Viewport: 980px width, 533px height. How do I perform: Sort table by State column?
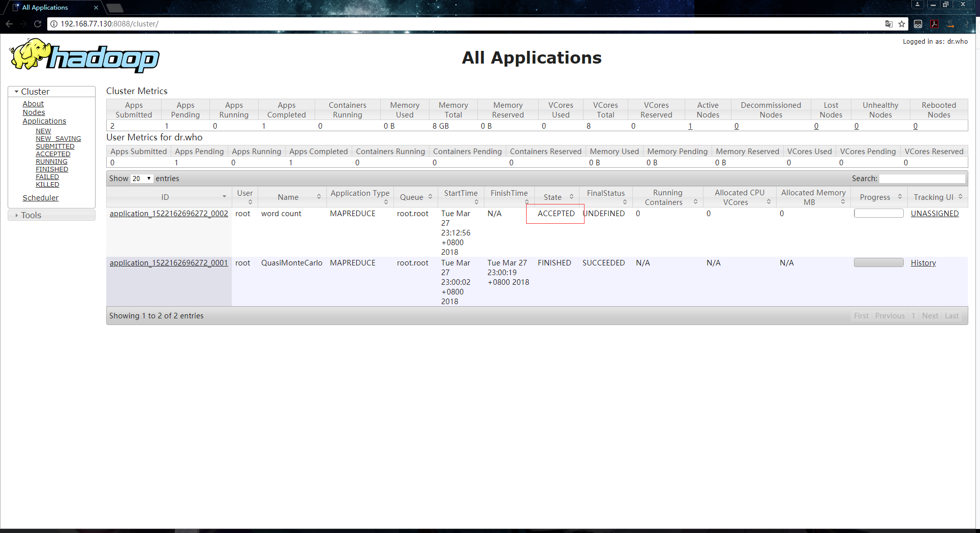[x=557, y=197]
